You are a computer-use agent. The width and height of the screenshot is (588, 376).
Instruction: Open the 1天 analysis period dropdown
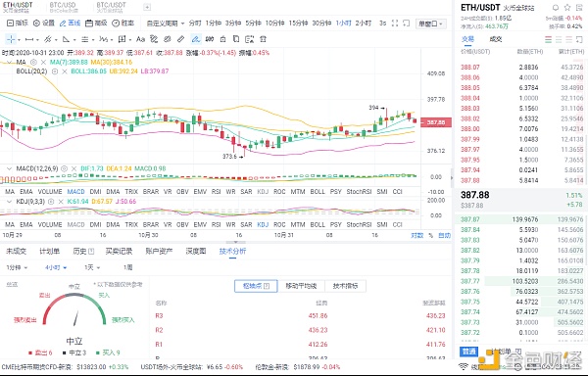[x=92, y=267]
